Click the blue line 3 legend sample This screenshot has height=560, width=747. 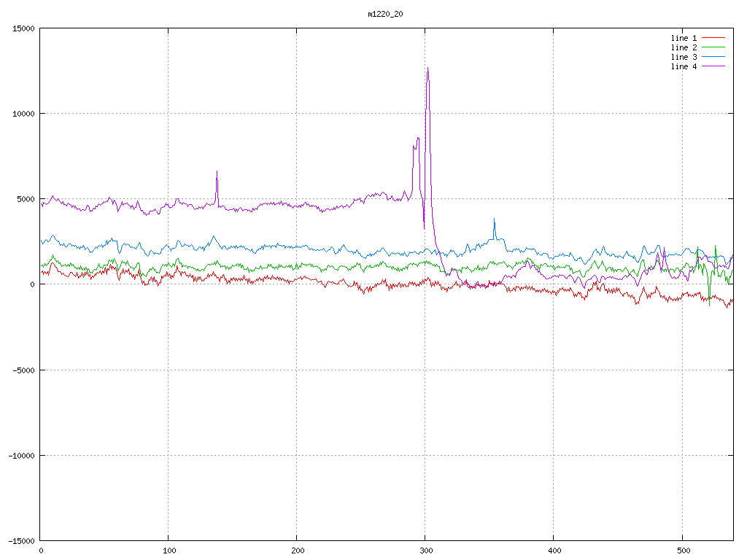(x=714, y=57)
